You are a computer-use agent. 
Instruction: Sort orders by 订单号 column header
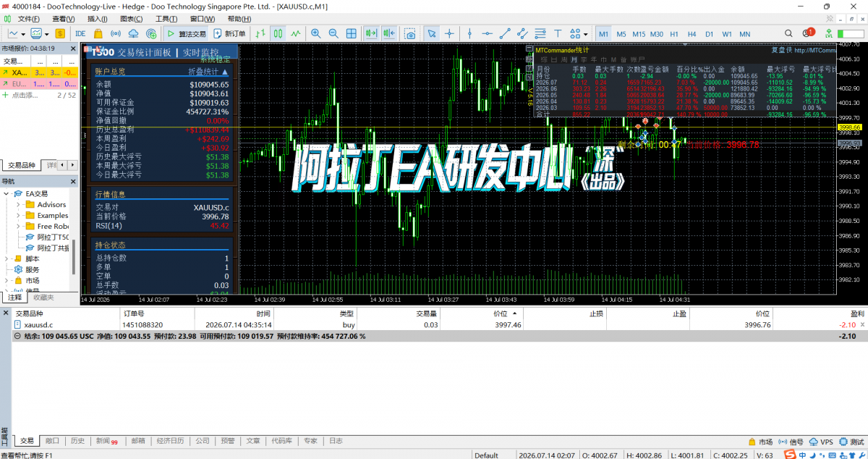[x=157, y=313]
